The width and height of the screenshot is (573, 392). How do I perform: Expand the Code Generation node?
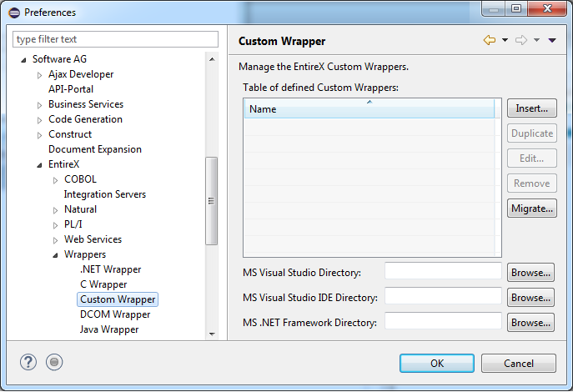point(39,120)
